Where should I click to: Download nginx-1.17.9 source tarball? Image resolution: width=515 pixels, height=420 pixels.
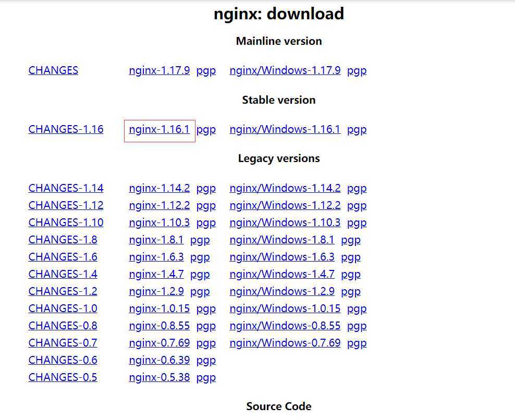pos(160,70)
